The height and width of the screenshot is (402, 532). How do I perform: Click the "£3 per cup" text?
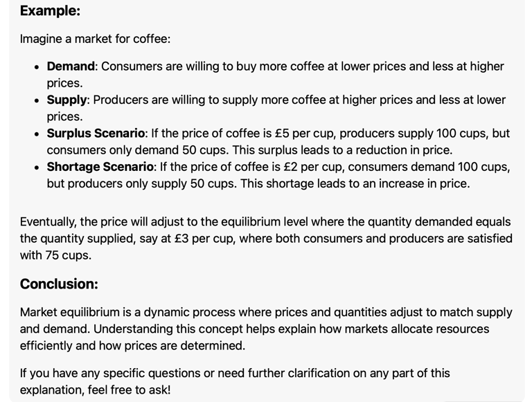[x=204, y=239]
